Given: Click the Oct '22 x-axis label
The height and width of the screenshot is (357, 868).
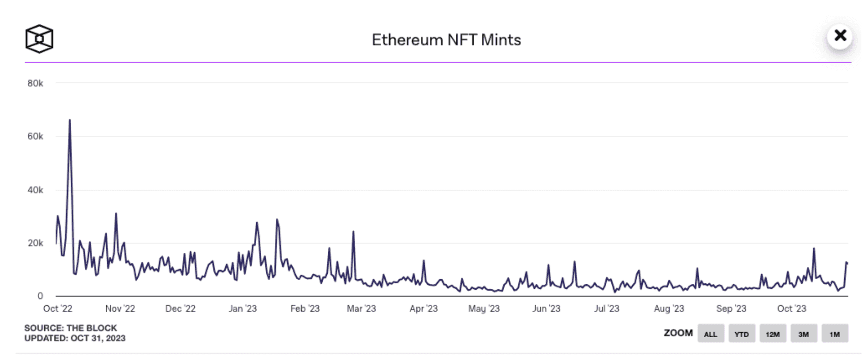Looking at the screenshot, I should pyautogui.click(x=57, y=308).
